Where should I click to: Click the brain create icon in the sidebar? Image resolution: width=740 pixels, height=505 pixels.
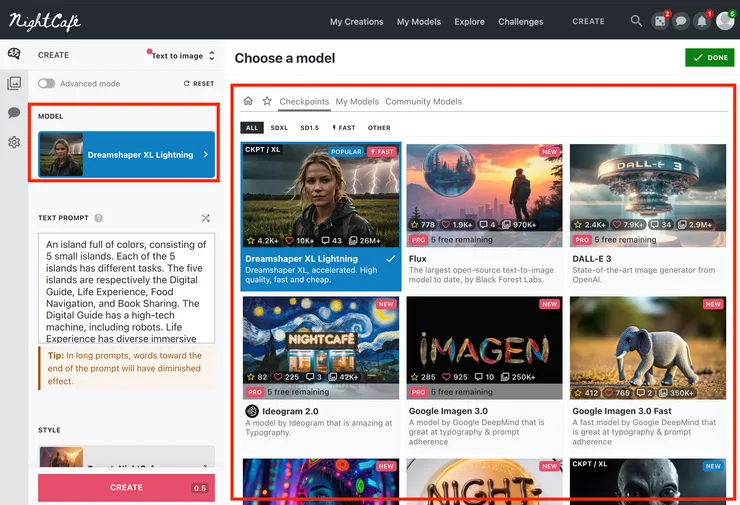(x=14, y=53)
